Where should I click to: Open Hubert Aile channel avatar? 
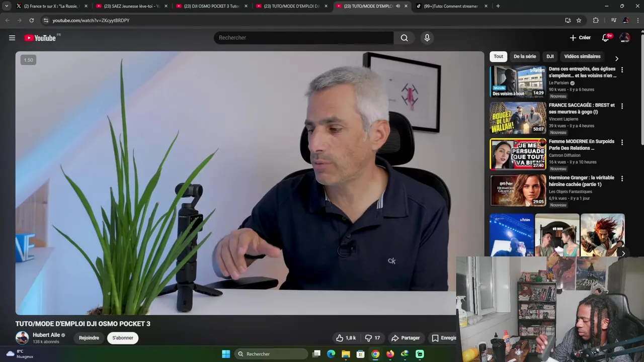22,338
